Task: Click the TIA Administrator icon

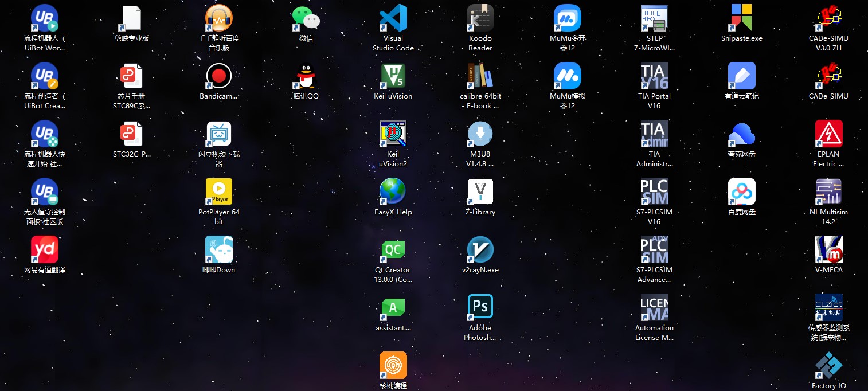Action: [x=655, y=134]
